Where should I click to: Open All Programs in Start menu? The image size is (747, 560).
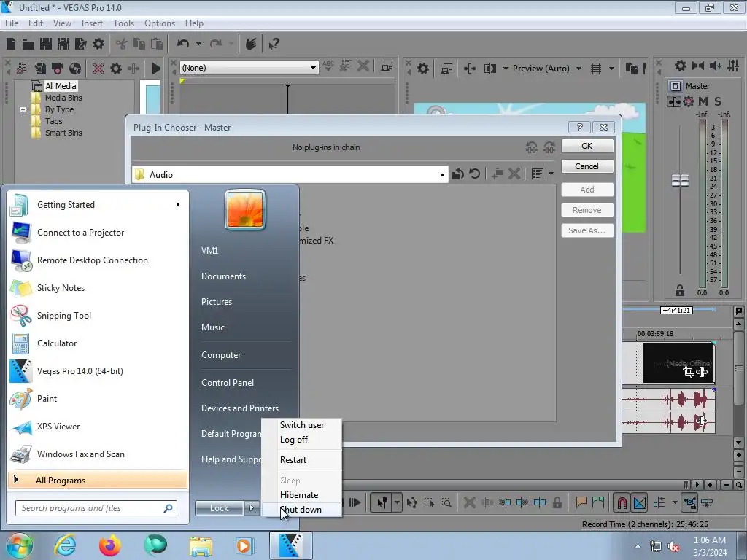click(x=98, y=481)
